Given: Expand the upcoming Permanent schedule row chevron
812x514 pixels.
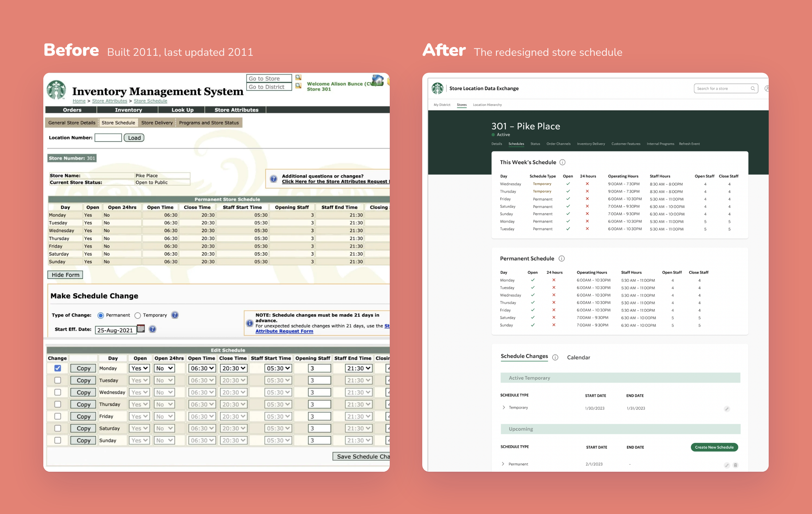Looking at the screenshot, I should tap(503, 464).
